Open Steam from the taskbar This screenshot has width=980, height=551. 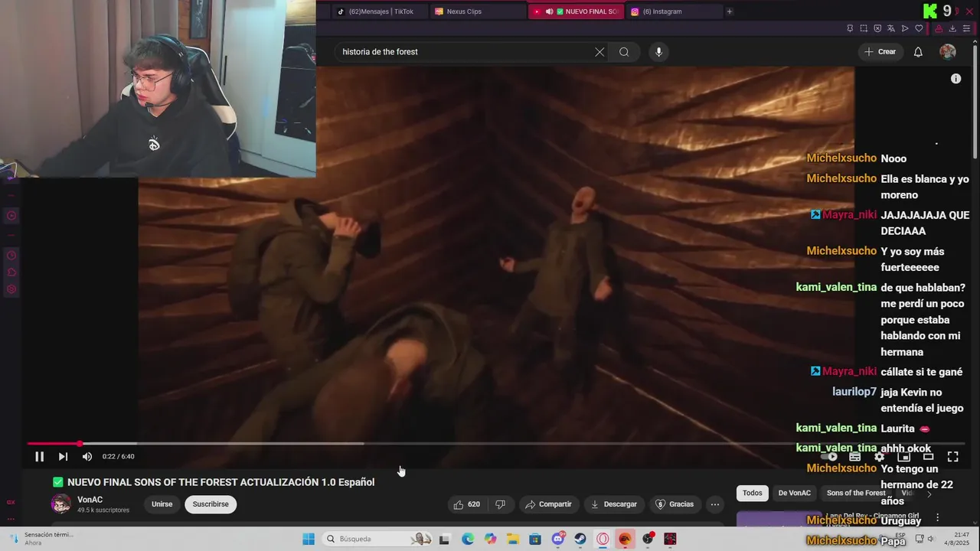(580, 539)
